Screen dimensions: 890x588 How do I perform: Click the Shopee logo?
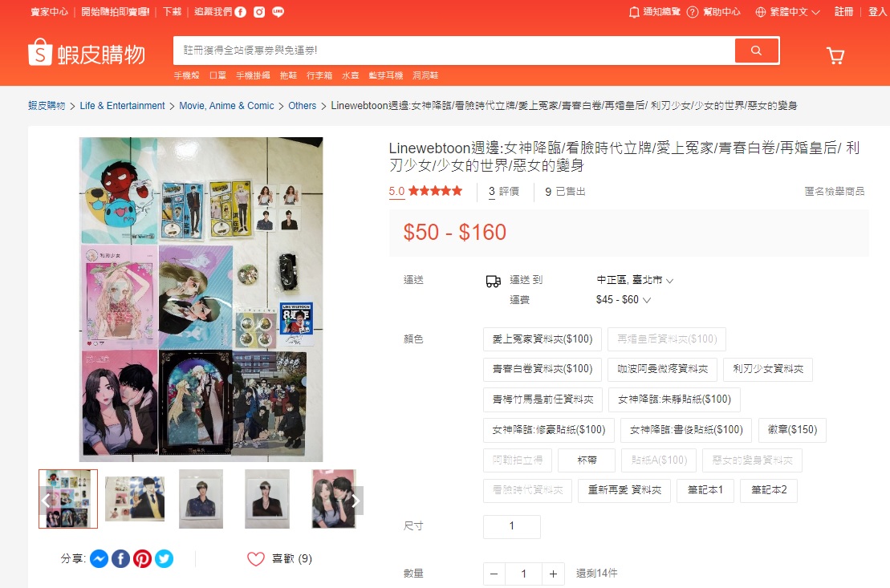pyautogui.click(x=87, y=54)
